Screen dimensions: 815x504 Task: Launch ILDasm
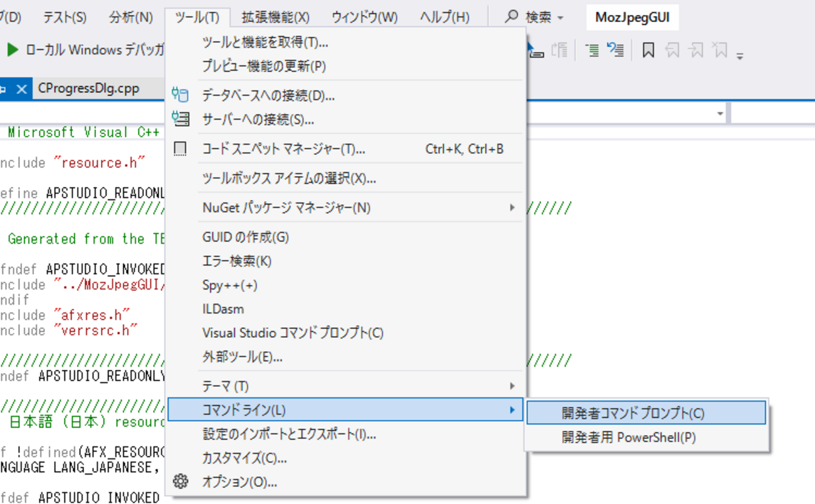[x=345, y=309]
